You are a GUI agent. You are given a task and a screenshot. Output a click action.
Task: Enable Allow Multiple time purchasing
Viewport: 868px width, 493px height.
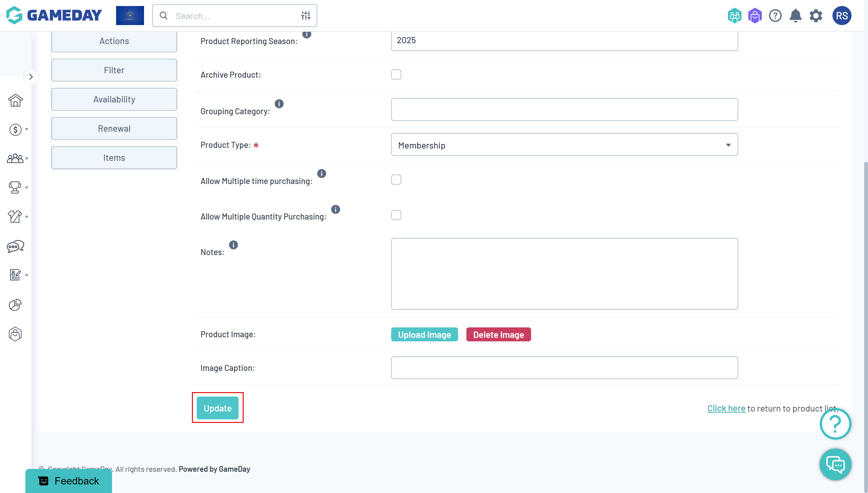(396, 180)
